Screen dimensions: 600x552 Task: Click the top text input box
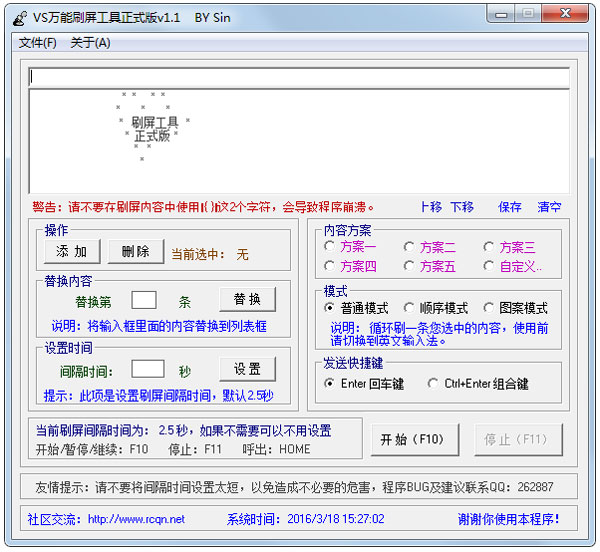[x=299, y=77]
